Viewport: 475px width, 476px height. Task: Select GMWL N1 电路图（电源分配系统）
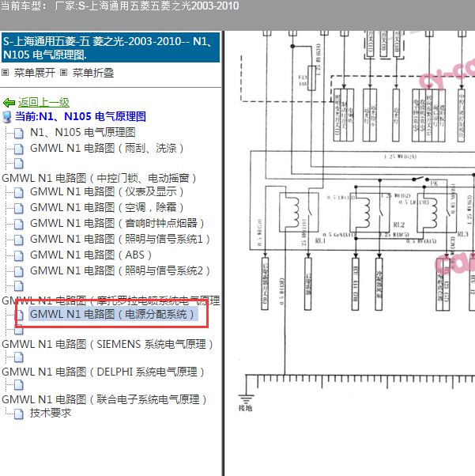tap(113, 314)
